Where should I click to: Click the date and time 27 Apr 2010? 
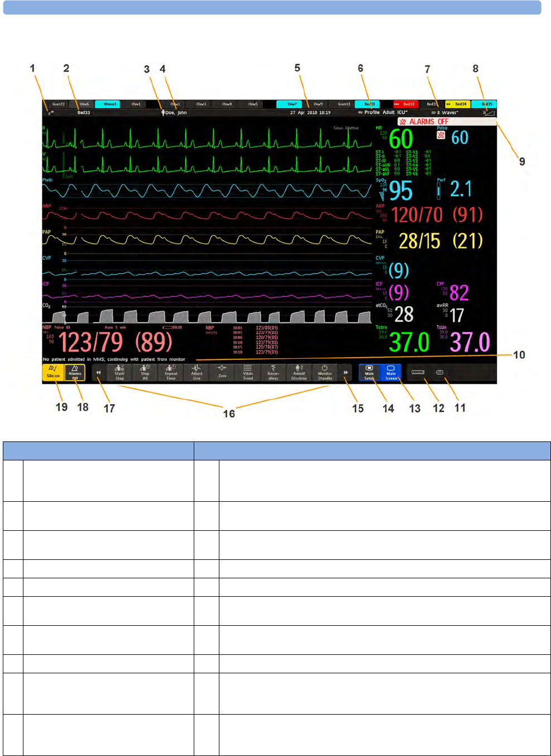click(x=310, y=113)
